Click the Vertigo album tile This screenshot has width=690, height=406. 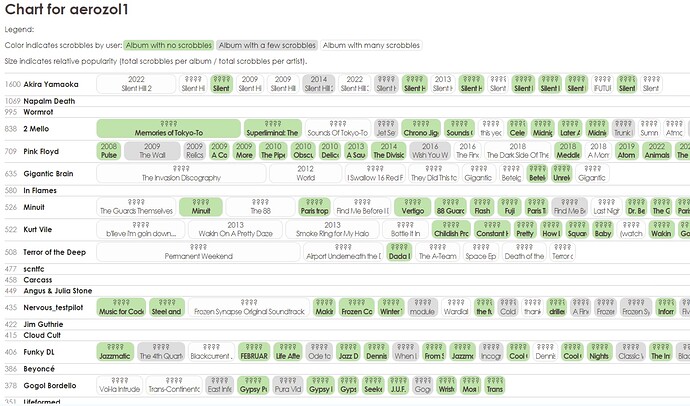click(x=412, y=207)
